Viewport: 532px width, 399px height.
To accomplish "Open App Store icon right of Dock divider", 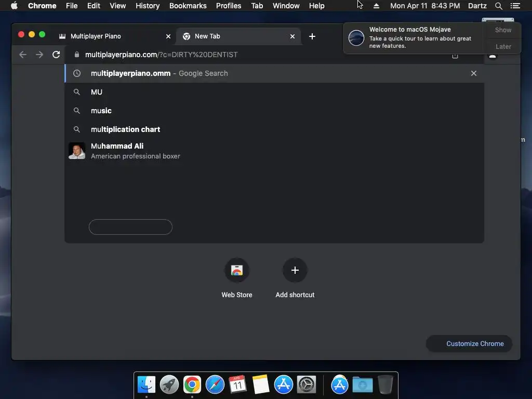I will tap(340, 385).
